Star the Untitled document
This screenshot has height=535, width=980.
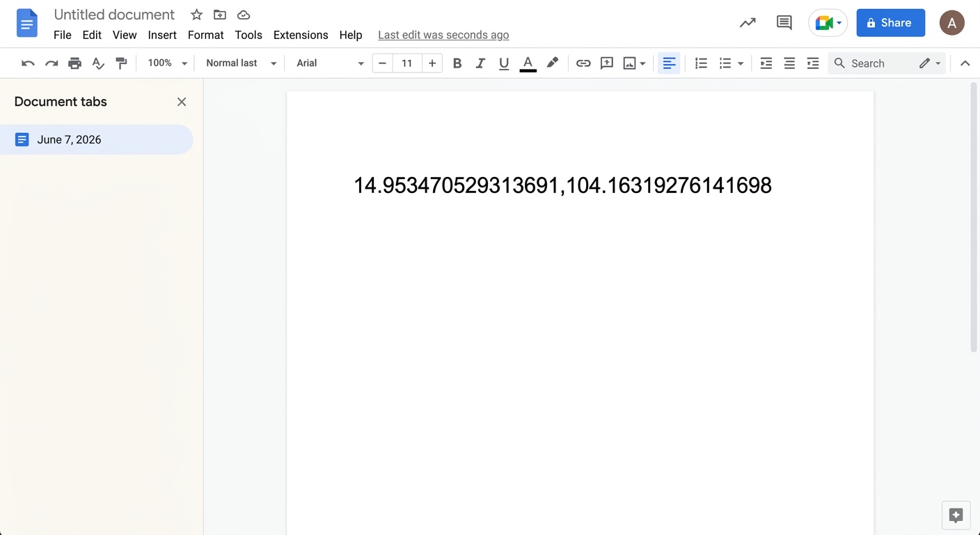point(196,15)
